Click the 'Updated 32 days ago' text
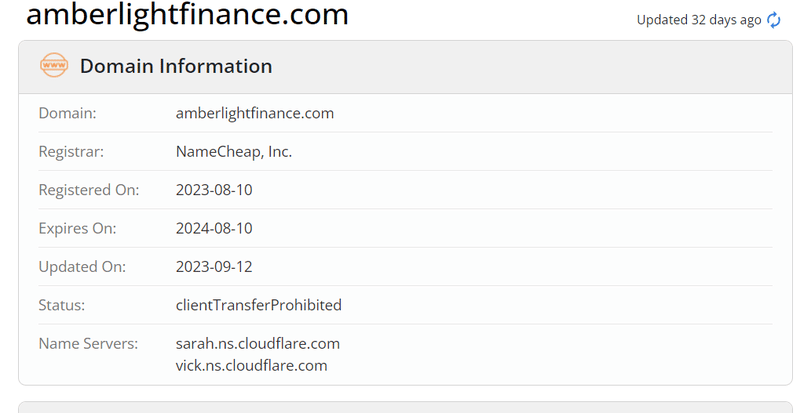800x413 pixels. [698, 20]
